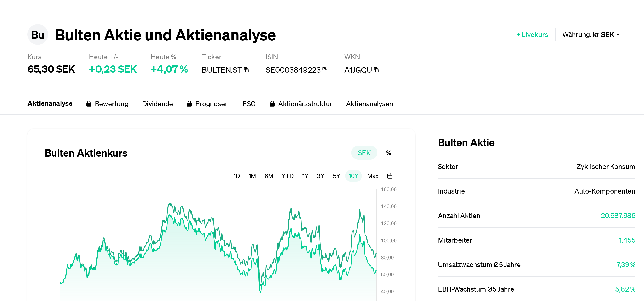This screenshot has height=301, width=644.
Task: Select the 5Y chart range
Action: [x=337, y=176]
